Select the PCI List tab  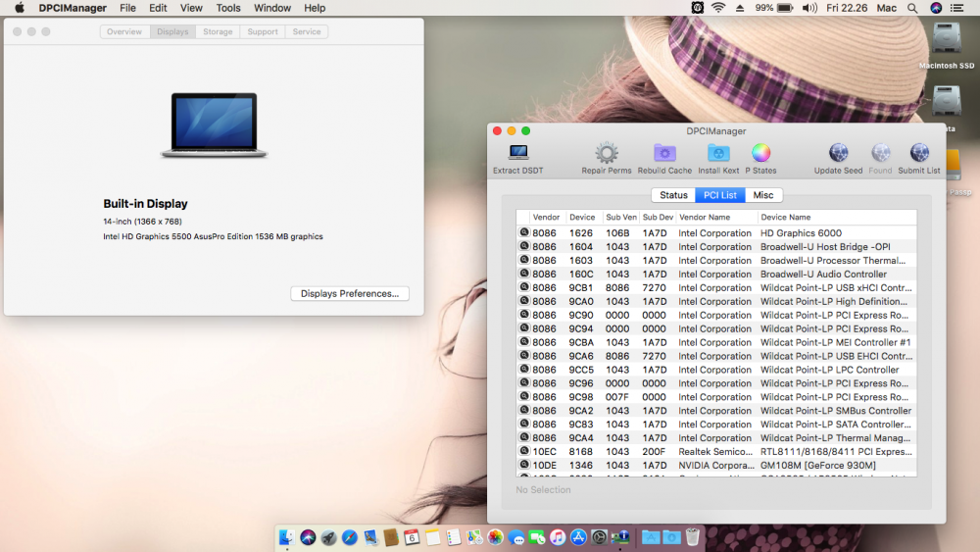point(720,195)
